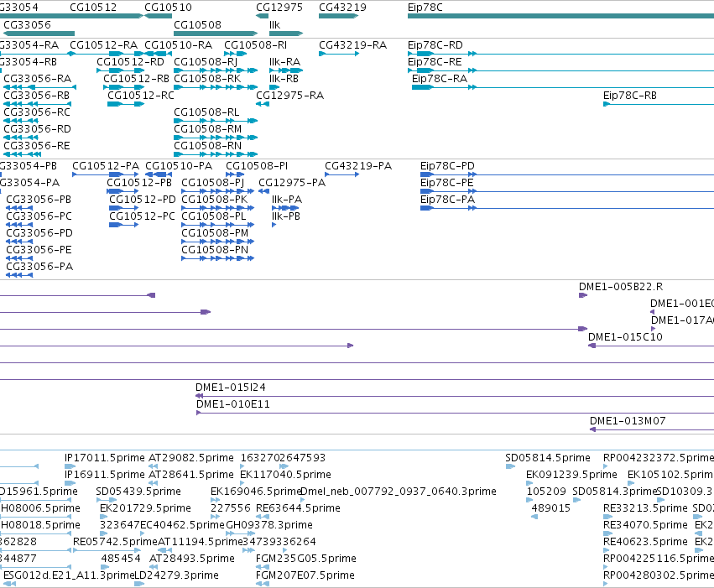The width and height of the screenshot is (714, 588).
Task: Select the CG43219 gene label
Action: pyautogui.click(x=342, y=8)
